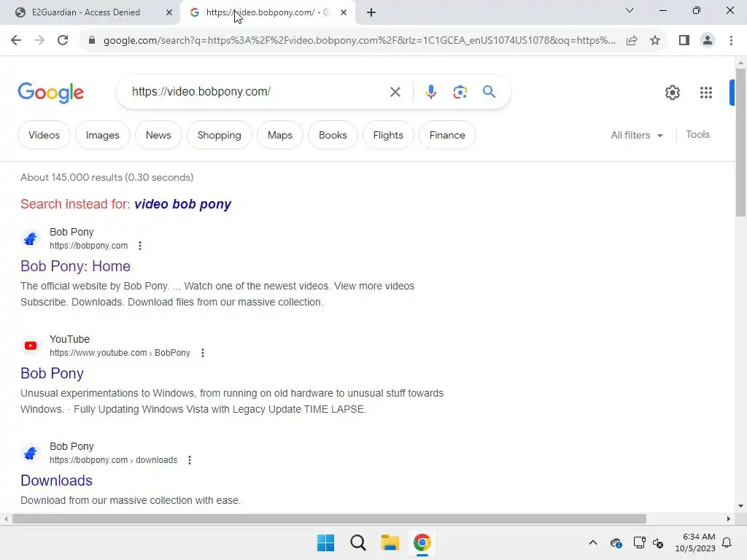View site info via the padlock icon
Screen dimensions: 747x560
point(92,41)
